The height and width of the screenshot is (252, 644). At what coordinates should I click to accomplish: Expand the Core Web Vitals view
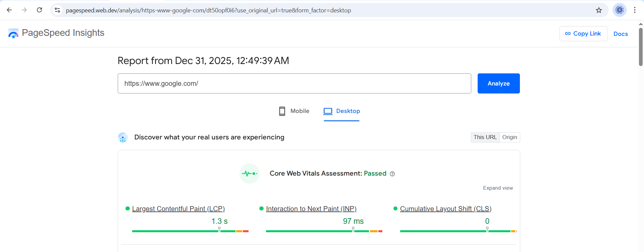pos(498,188)
